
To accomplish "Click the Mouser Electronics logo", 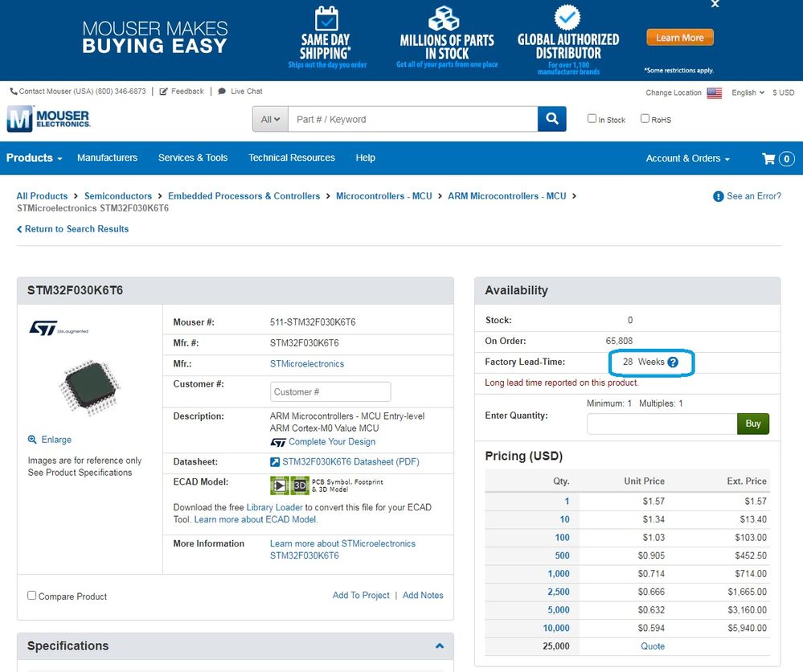I will (49, 118).
